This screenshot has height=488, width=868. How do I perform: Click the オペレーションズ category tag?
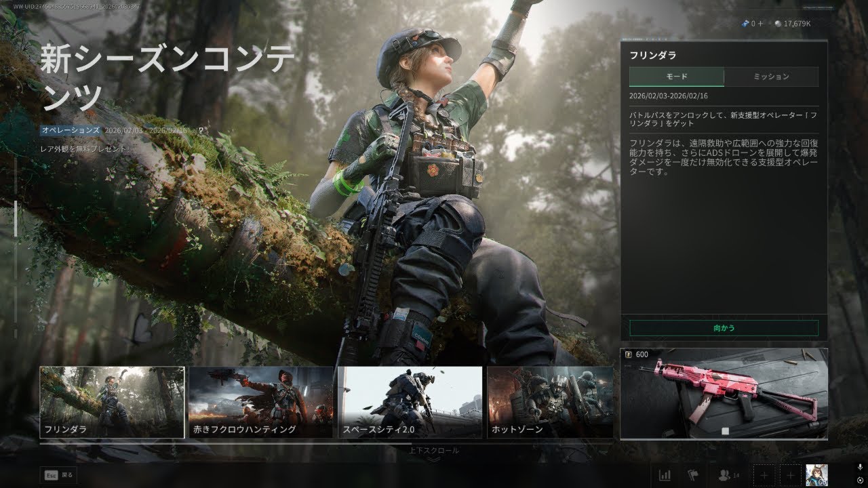click(71, 130)
